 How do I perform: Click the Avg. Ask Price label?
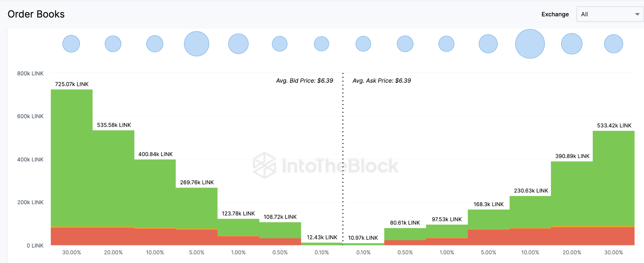click(381, 81)
